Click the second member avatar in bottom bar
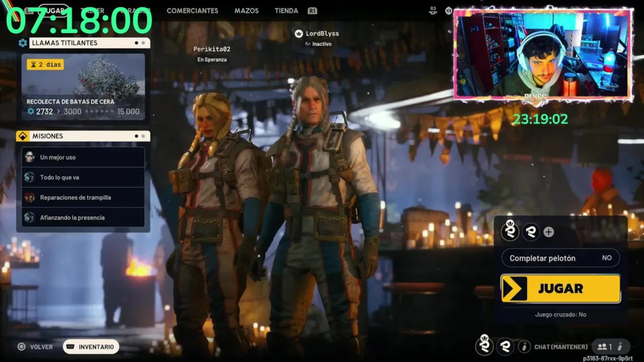The image size is (644, 362). [x=505, y=346]
